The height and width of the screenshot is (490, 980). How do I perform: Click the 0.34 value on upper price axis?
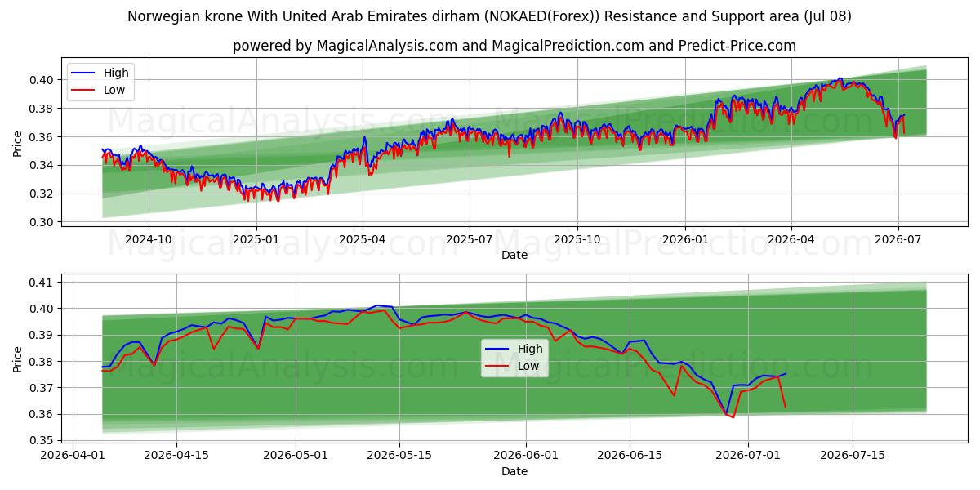coord(42,166)
